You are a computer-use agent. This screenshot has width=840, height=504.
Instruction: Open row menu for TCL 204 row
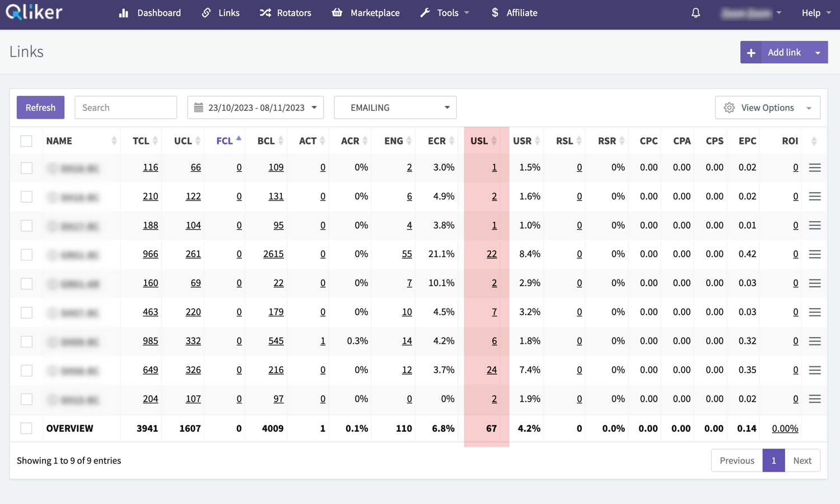click(x=815, y=399)
